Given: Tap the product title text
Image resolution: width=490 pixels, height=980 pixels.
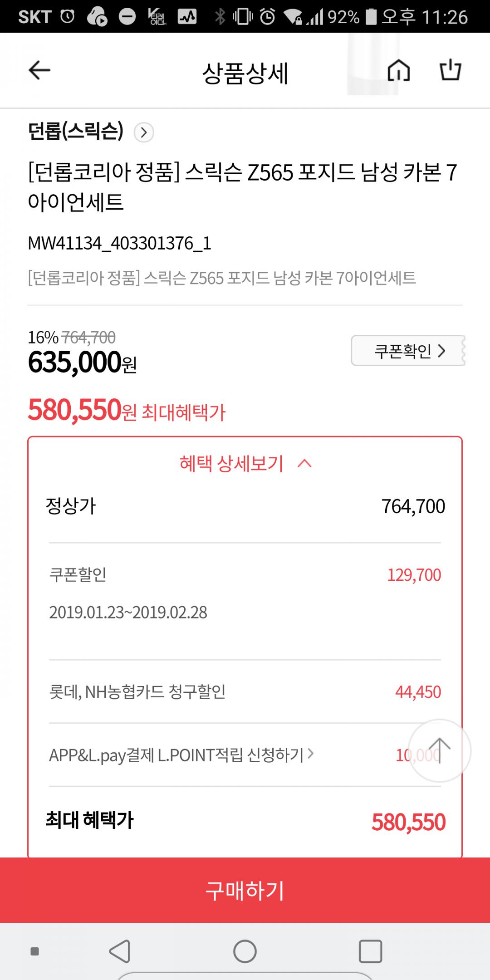Looking at the screenshot, I should coord(242,186).
